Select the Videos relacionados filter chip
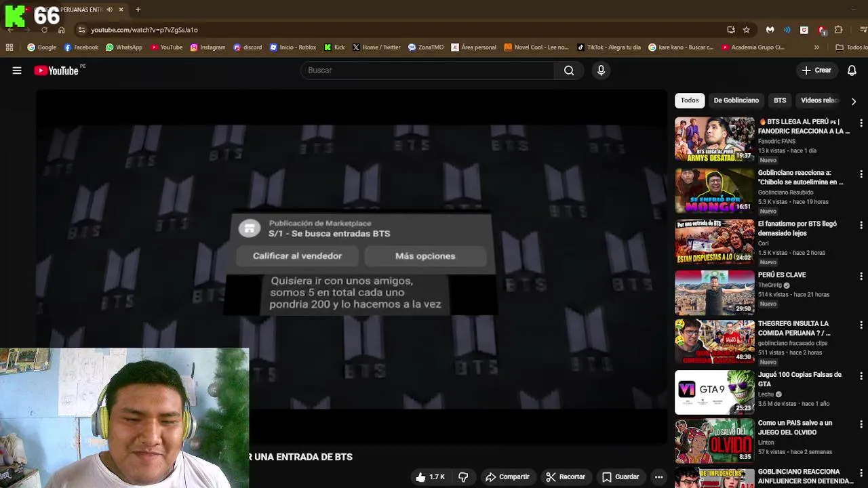This screenshot has height=488, width=868. pyautogui.click(x=820, y=100)
